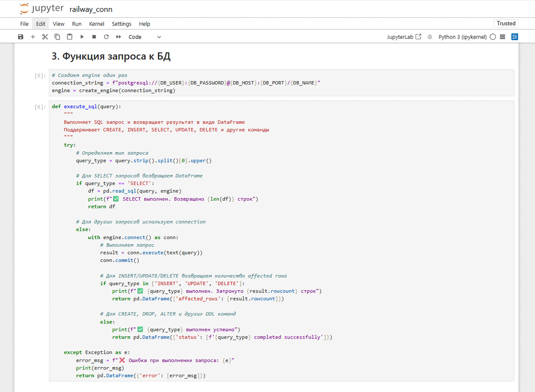Click the Trusted notebook button

[x=506, y=24]
